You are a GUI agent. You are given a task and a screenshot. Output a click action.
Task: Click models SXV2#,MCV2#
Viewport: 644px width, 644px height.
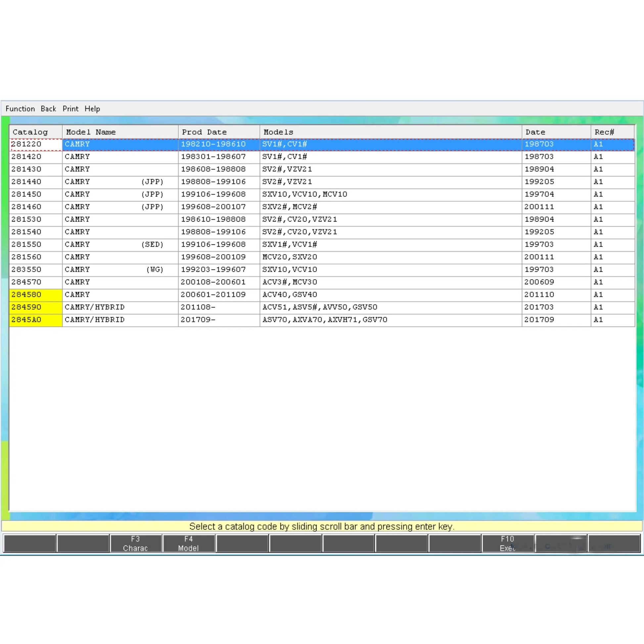coord(290,207)
